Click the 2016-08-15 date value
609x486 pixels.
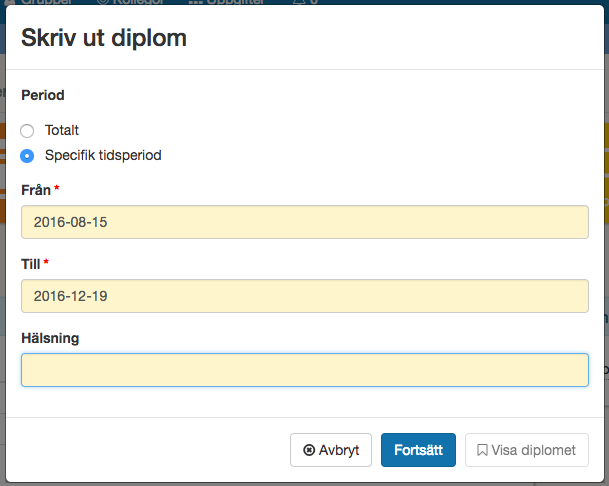click(70, 222)
